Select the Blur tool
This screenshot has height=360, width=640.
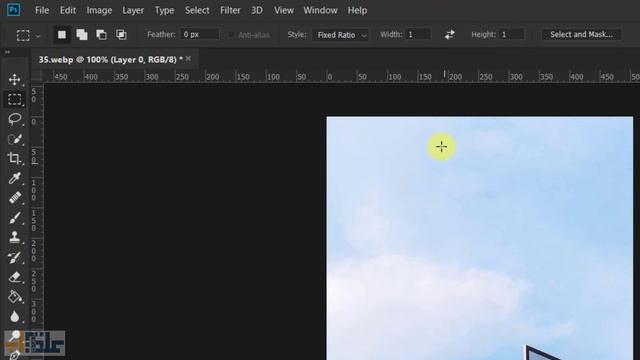(15, 316)
